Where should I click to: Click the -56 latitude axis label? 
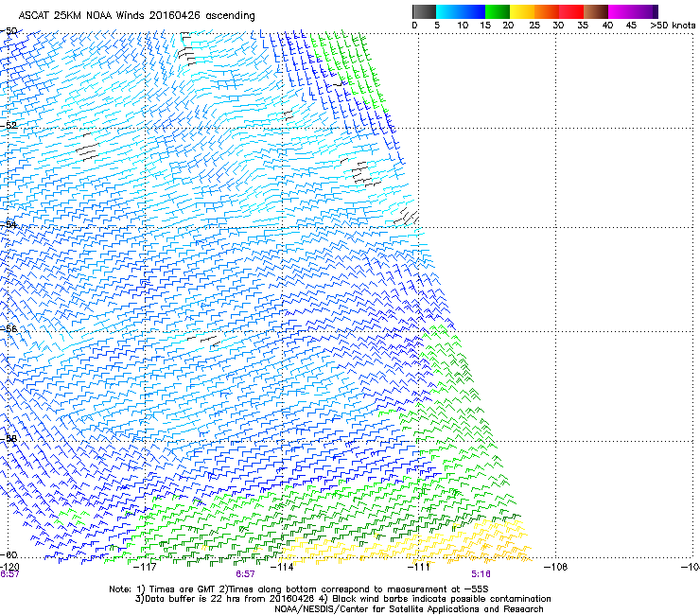click(9, 328)
